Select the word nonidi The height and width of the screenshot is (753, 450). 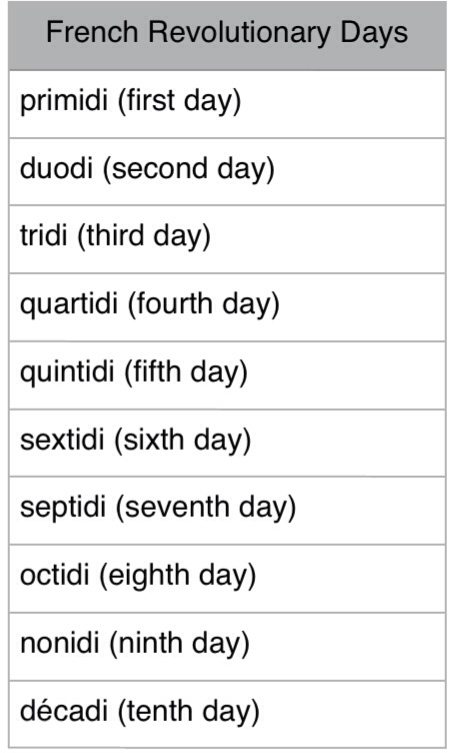[x=60, y=644]
